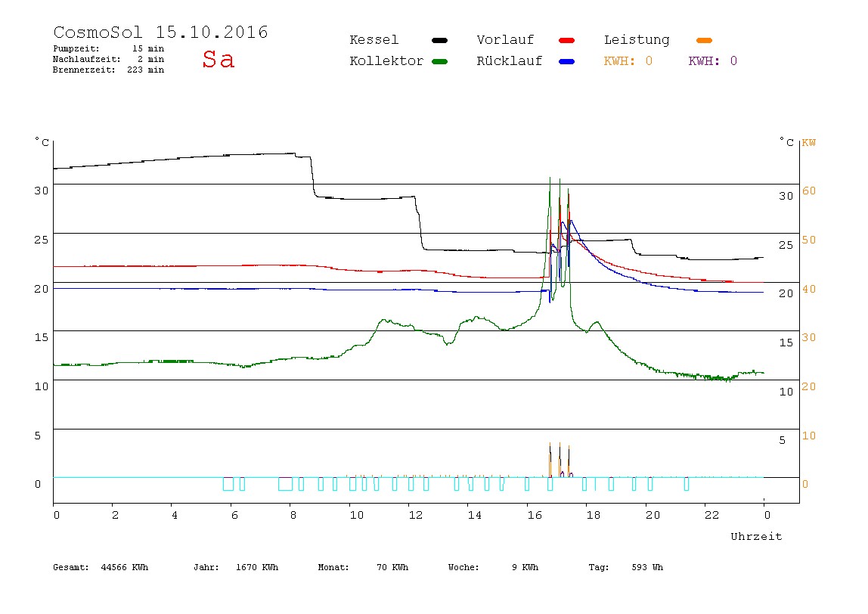This screenshot has height=614, width=868.
Task: Click the "50" tick on the orange KW axis
Action: pyautogui.click(x=809, y=240)
